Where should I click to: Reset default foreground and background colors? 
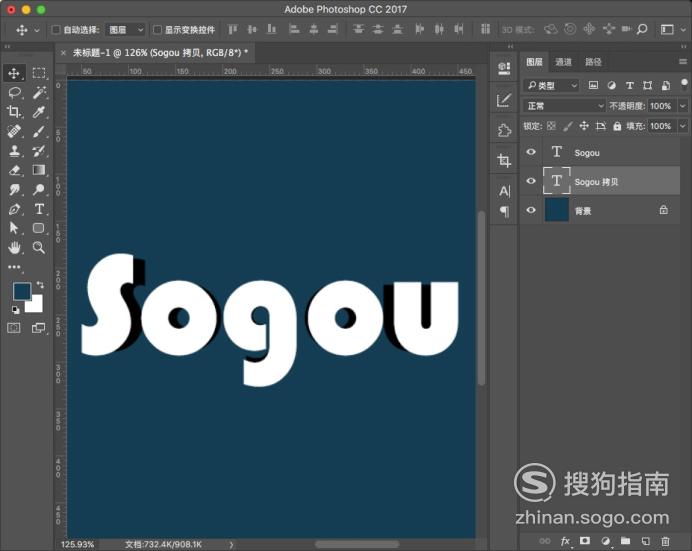pyautogui.click(x=15, y=310)
